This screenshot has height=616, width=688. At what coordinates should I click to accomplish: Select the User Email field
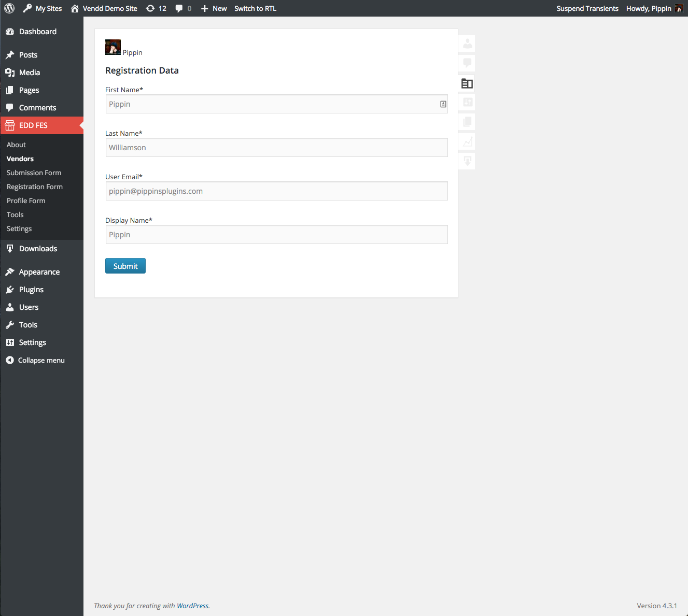(x=276, y=191)
